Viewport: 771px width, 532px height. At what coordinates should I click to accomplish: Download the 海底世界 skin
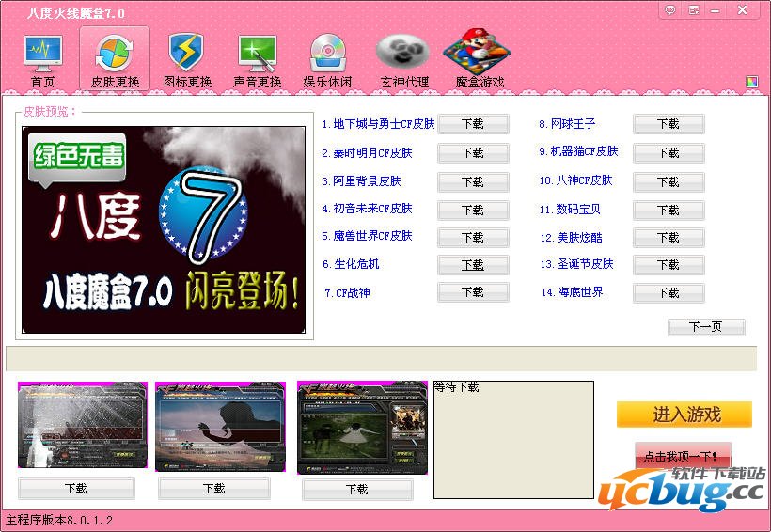[669, 293]
